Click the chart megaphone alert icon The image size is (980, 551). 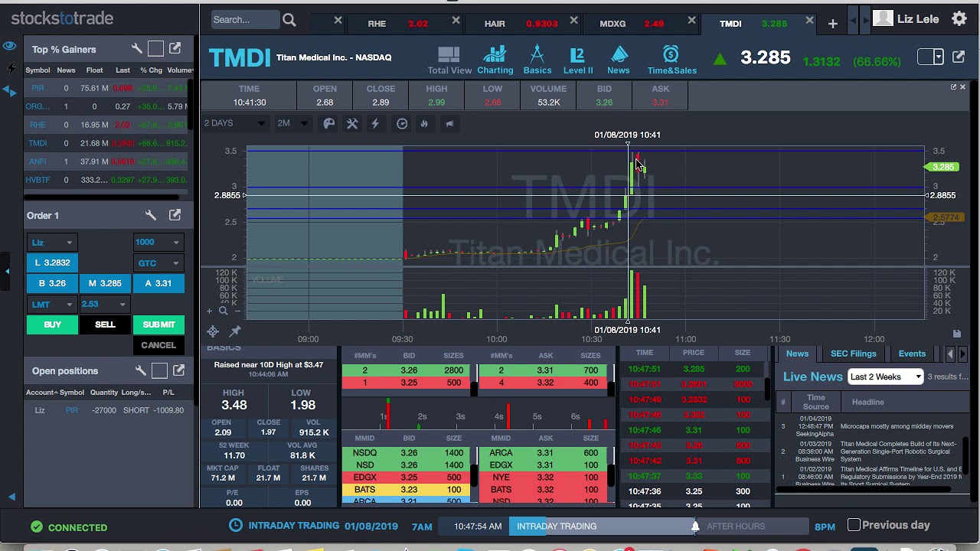click(x=449, y=124)
